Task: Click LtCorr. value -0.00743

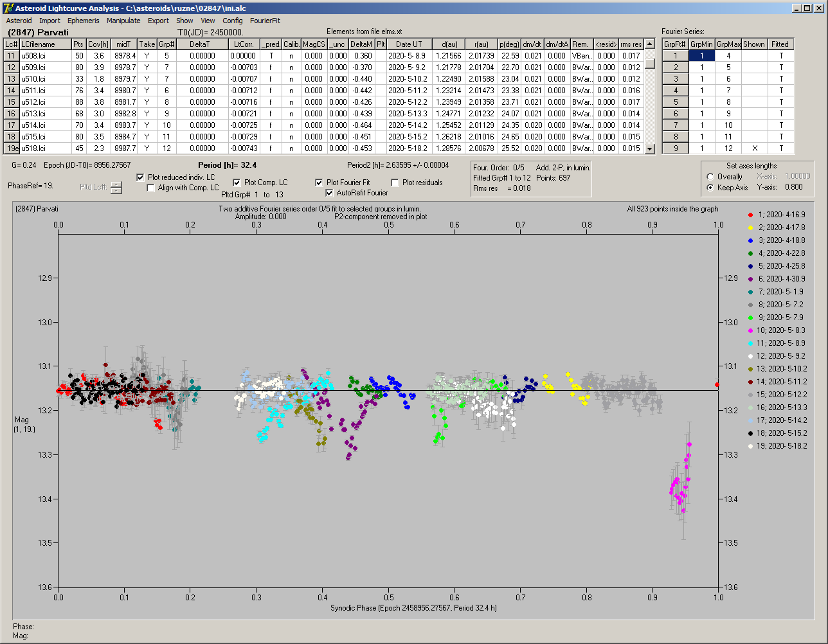Action: click(245, 148)
